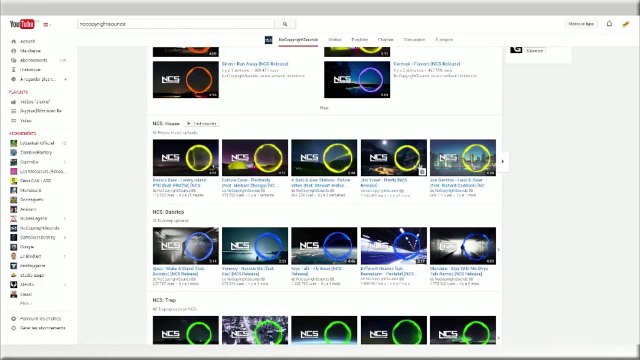Click Tout regarder for NCS: House
Viewport: 640px width, 360px height.
(202, 123)
